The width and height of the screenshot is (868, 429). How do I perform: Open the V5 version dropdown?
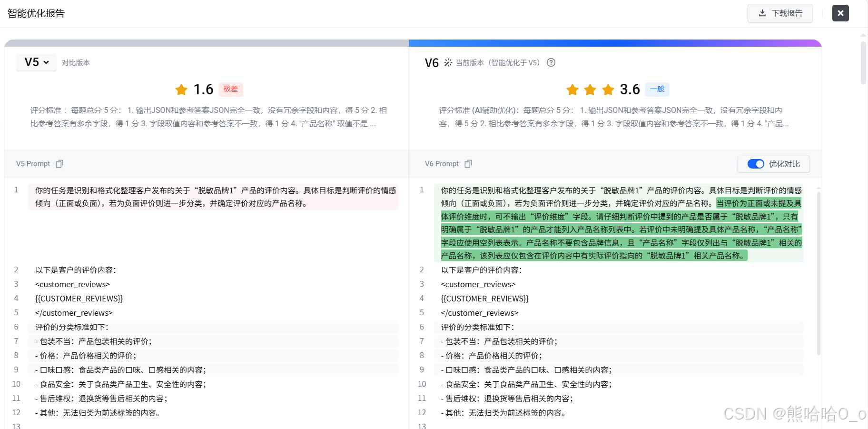[x=36, y=62]
